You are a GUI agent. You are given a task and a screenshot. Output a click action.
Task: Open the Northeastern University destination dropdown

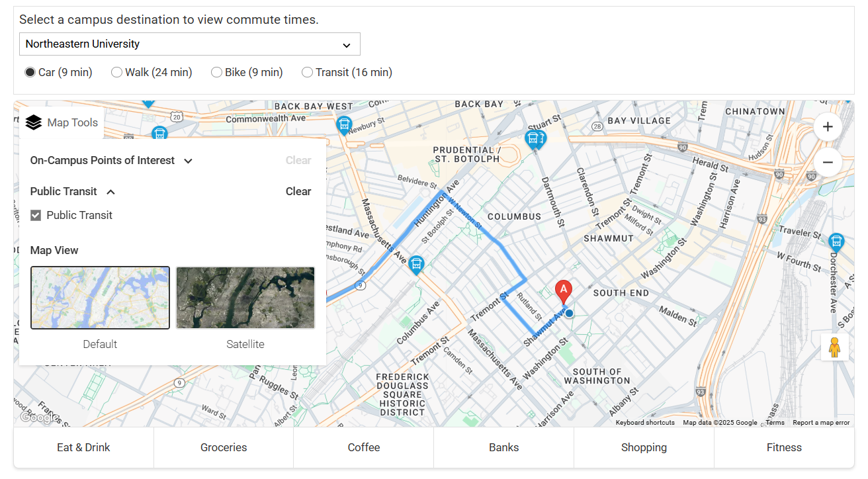190,44
